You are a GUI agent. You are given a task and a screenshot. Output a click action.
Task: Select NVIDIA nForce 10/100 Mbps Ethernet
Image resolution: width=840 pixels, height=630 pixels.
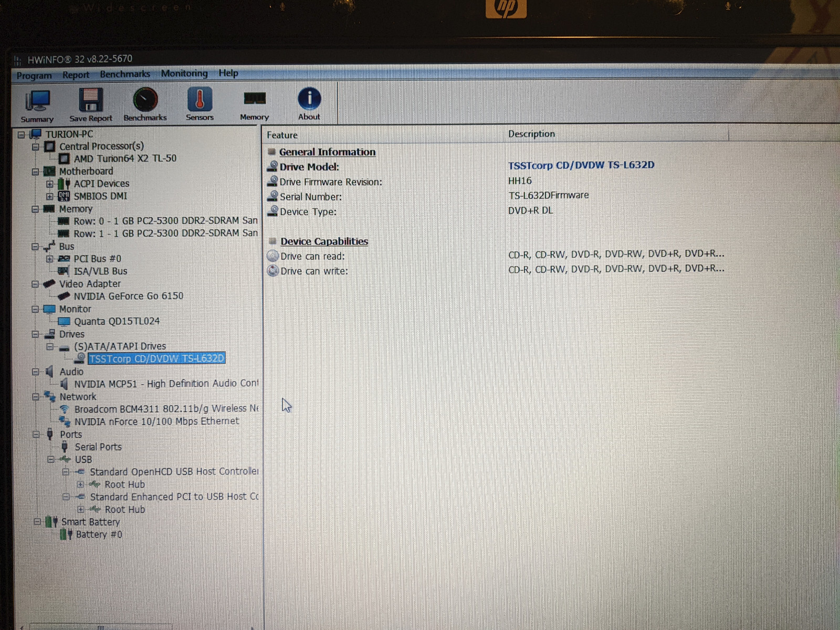click(156, 422)
